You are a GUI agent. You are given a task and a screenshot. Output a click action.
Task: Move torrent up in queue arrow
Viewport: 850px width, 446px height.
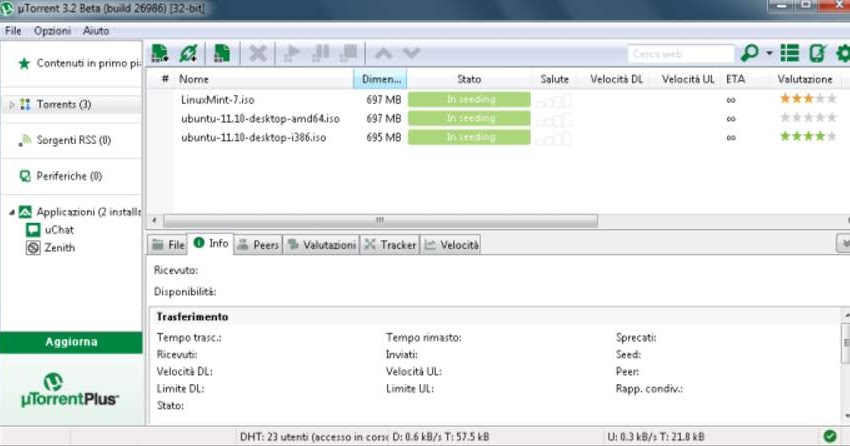pyautogui.click(x=383, y=53)
